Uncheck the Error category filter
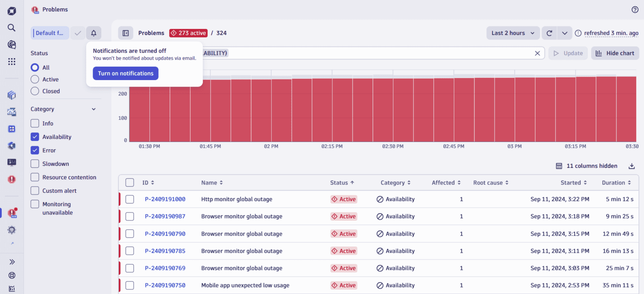 (35, 150)
